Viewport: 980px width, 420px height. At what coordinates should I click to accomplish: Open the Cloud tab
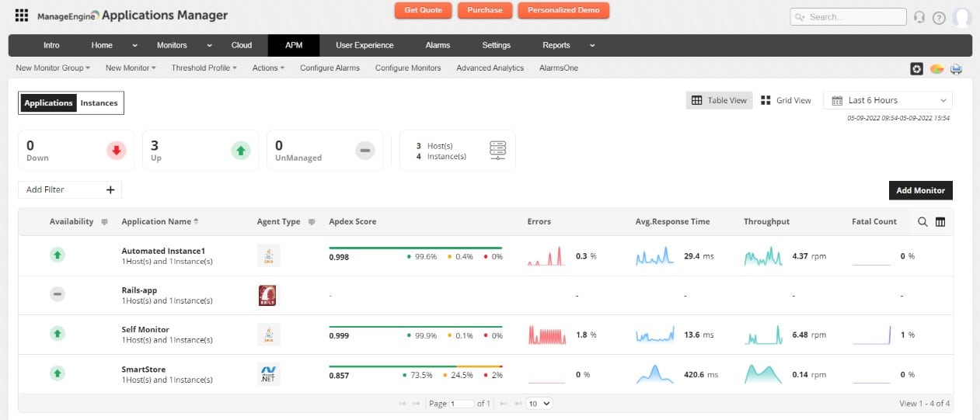241,45
